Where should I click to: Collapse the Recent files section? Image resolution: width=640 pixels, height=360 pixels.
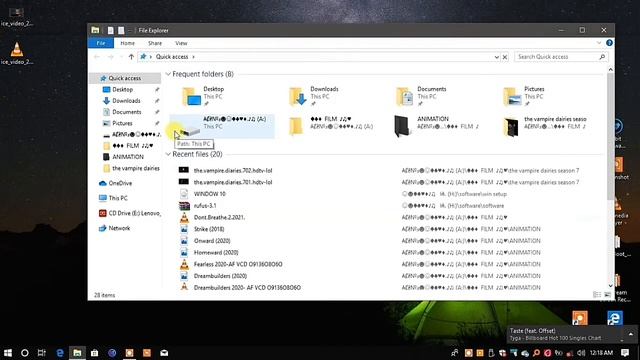(168, 154)
